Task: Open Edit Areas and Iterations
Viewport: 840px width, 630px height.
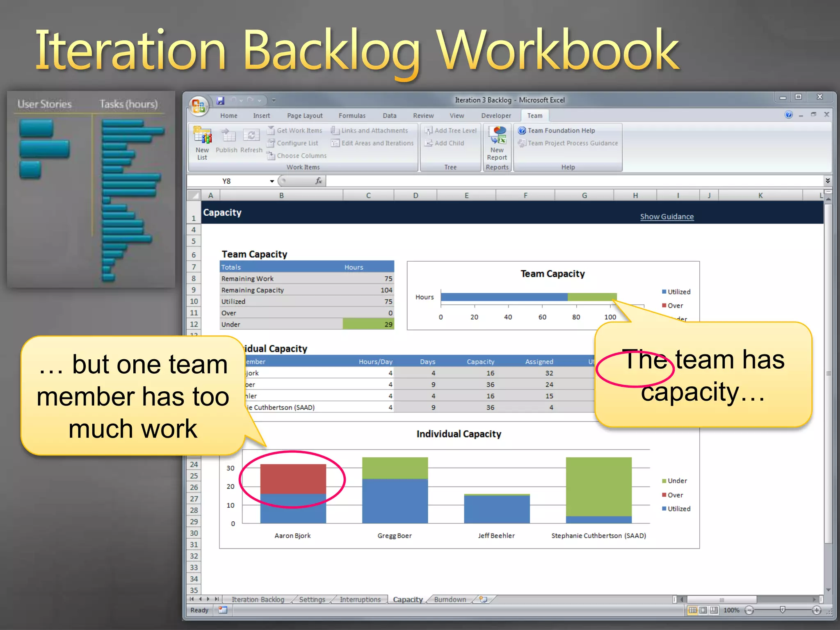Action: coord(372,143)
